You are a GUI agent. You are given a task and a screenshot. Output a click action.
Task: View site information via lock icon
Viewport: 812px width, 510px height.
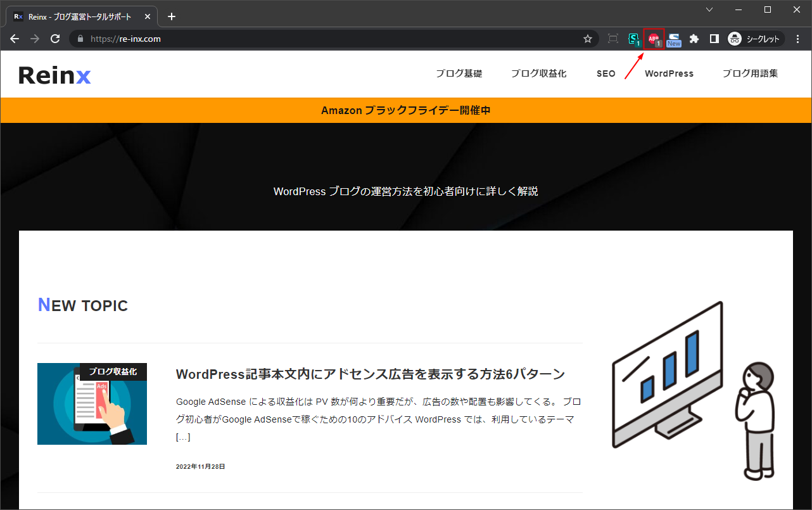[80, 39]
